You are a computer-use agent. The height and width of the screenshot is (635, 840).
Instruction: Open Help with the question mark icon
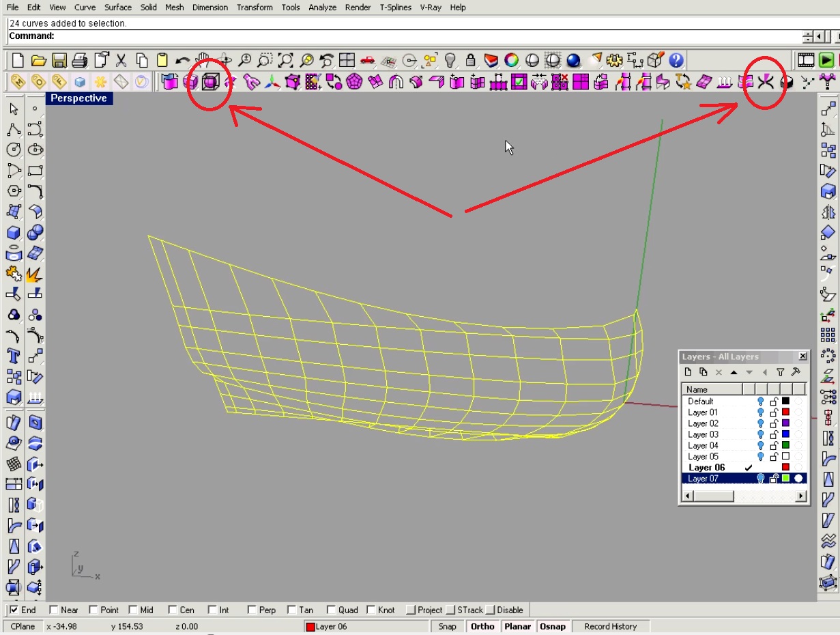coord(676,60)
